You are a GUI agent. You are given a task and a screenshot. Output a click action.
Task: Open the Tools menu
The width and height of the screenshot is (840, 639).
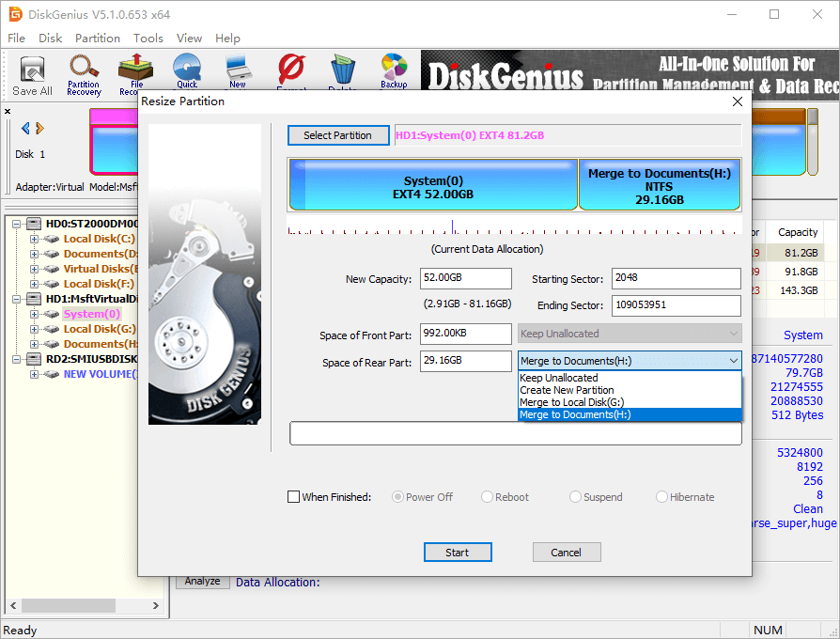(148, 39)
